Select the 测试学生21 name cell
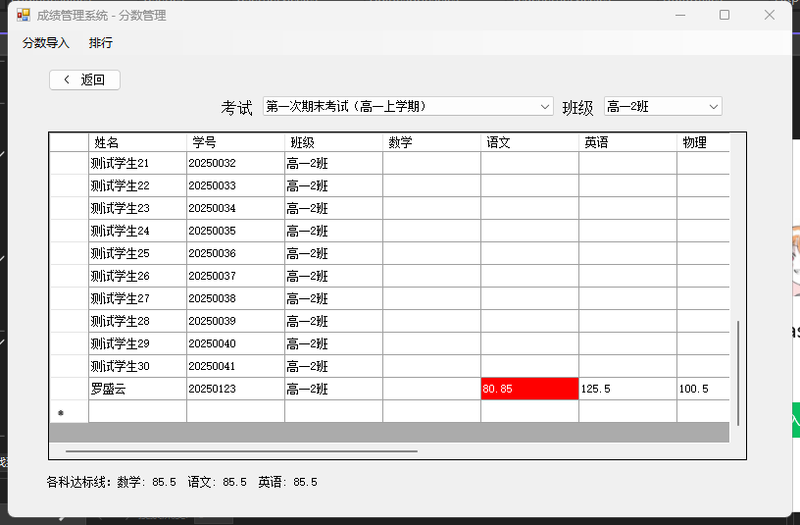800x525 pixels. [138, 163]
